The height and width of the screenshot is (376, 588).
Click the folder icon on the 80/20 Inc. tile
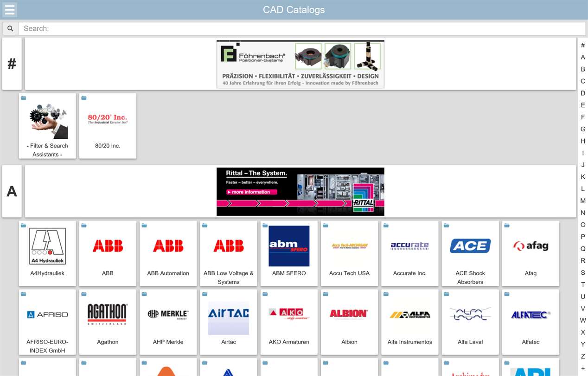(x=84, y=98)
